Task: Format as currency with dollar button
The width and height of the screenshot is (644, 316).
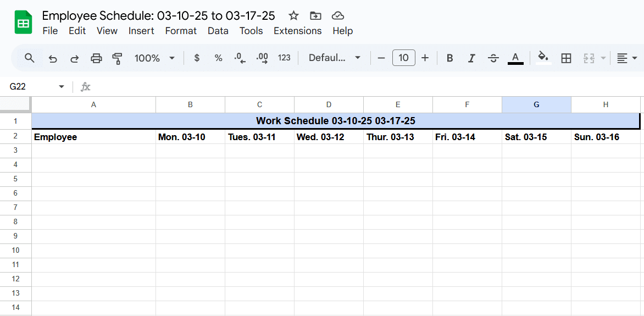Action: (197, 58)
